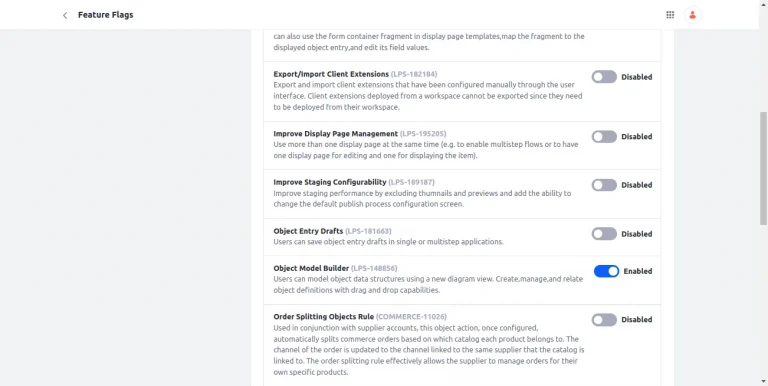Click the LPS-181663 ticket reference

[368, 231]
